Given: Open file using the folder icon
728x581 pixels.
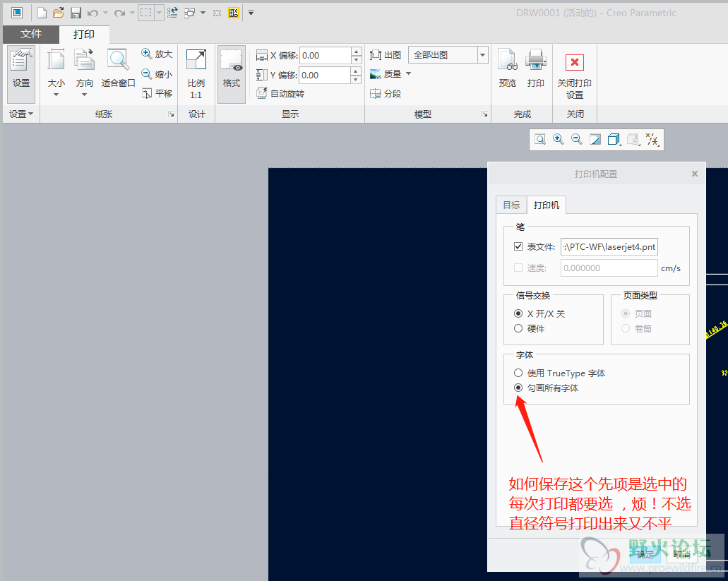Looking at the screenshot, I should tap(59, 13).
